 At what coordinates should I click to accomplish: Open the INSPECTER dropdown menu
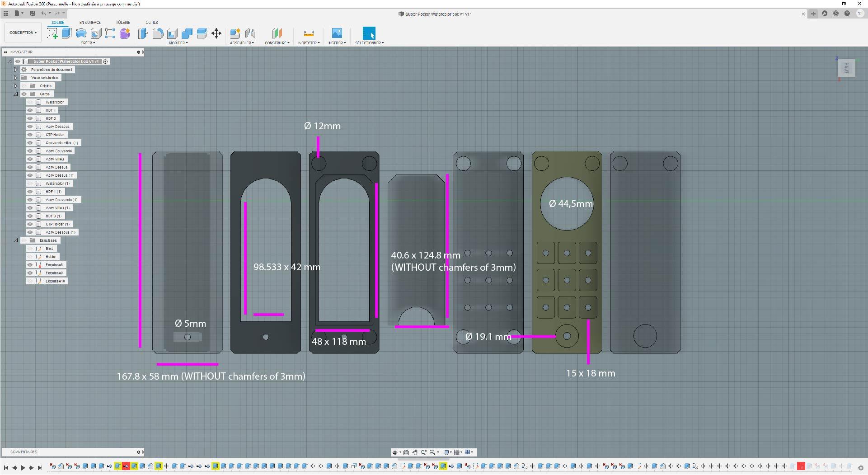click(x=309, y=43)
